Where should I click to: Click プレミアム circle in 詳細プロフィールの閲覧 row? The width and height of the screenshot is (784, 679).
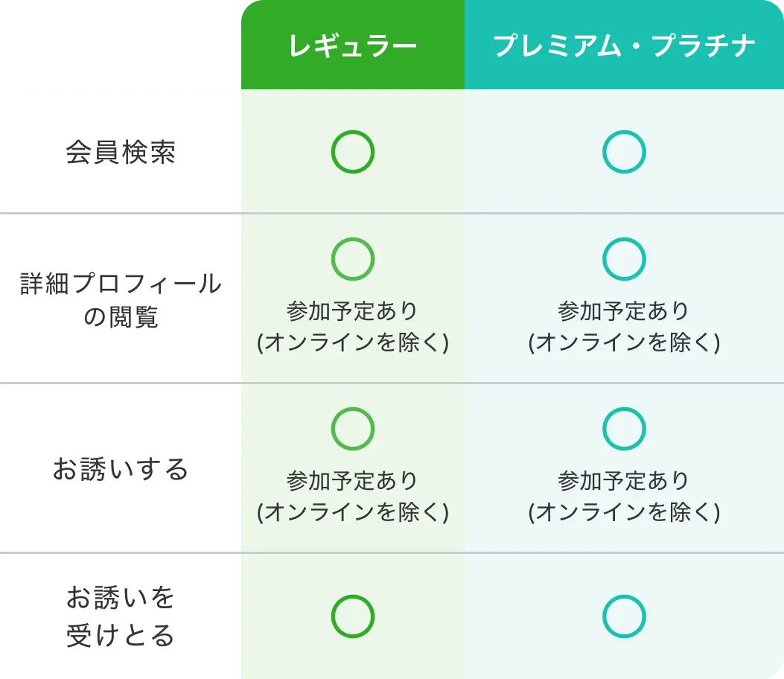click(624, 259)
